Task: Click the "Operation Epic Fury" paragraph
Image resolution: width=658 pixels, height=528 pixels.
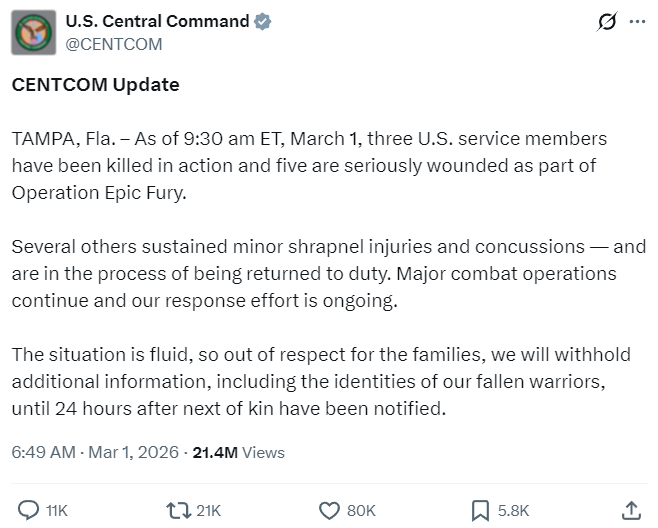Action: 310,165
